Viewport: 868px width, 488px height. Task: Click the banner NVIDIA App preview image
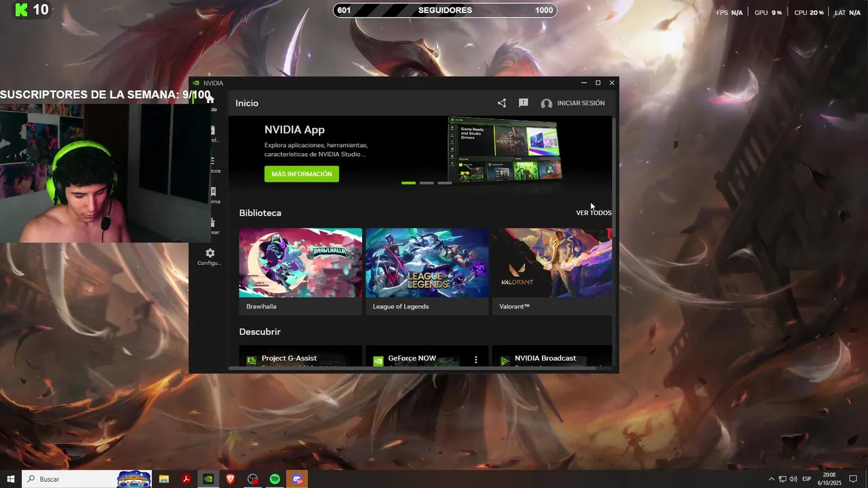[x=505, y=150]
